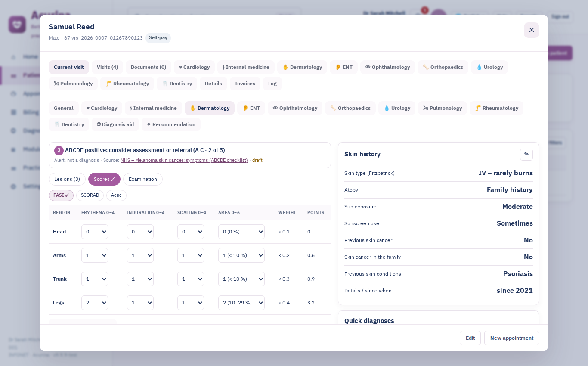This screenshot has width=588, height=366.
Task: Click the New appointment button
Action: 512,338
